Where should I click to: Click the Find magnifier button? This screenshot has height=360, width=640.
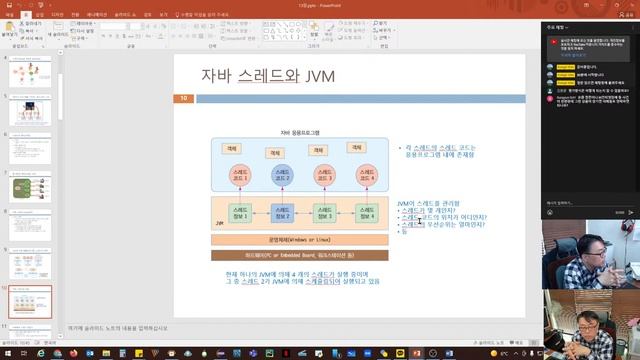(x=381, y=24)
